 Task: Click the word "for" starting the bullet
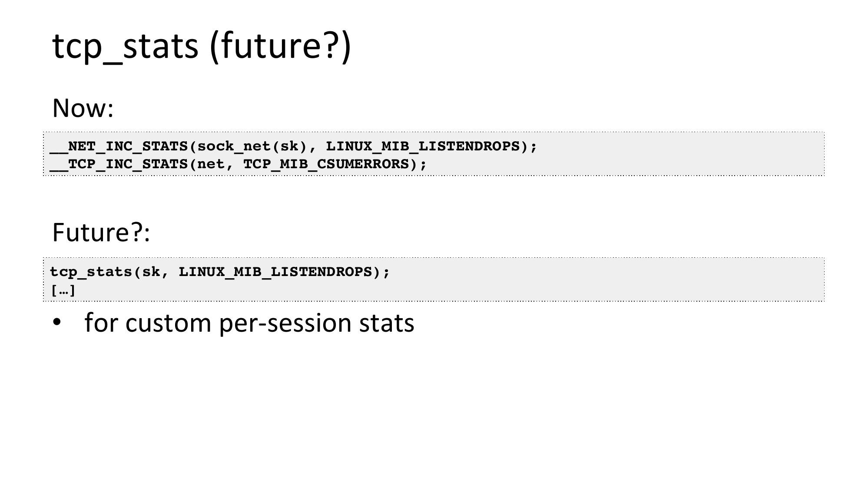(101, 323)
